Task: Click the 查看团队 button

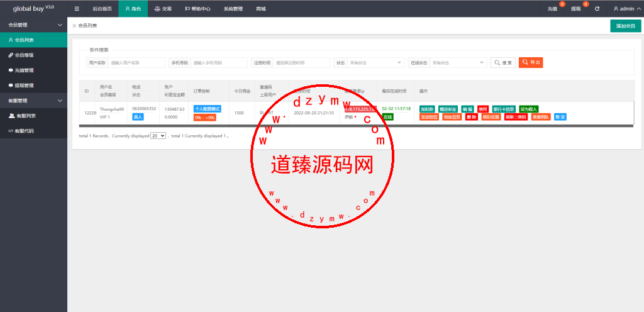Action: click(541, 117)
